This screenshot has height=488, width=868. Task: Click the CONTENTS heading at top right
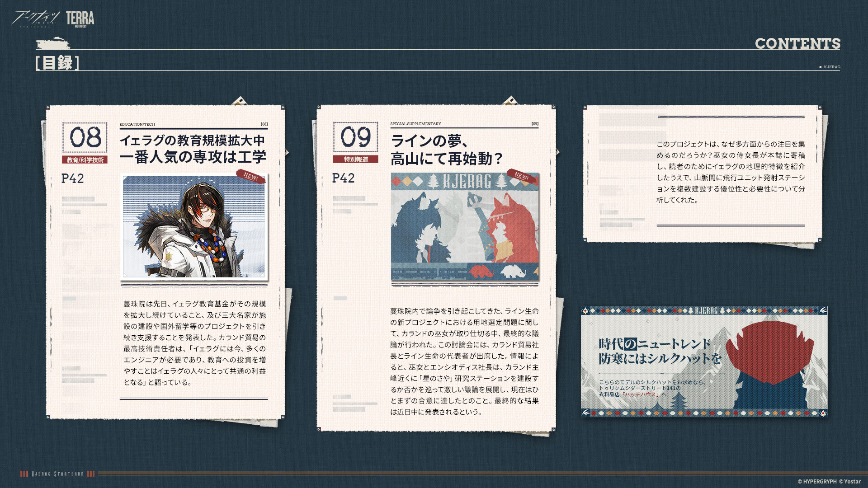click(797, 43)
